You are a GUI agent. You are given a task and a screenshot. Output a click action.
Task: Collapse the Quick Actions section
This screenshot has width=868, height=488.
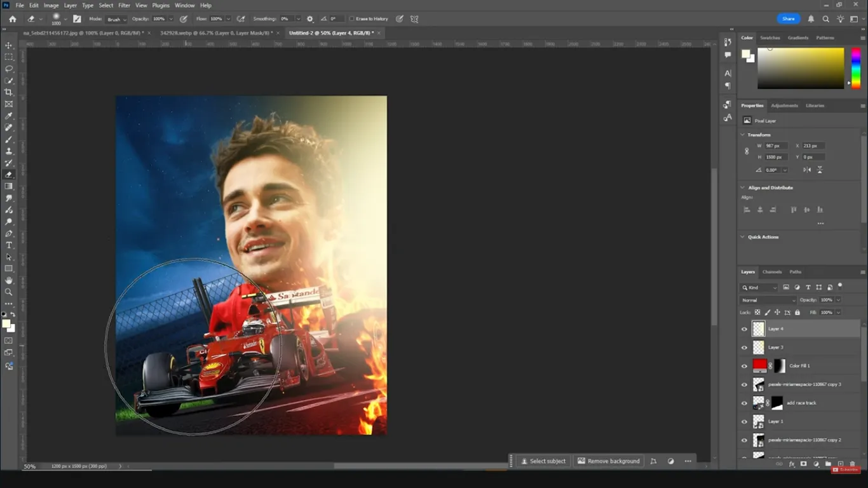tap(743, 237)
